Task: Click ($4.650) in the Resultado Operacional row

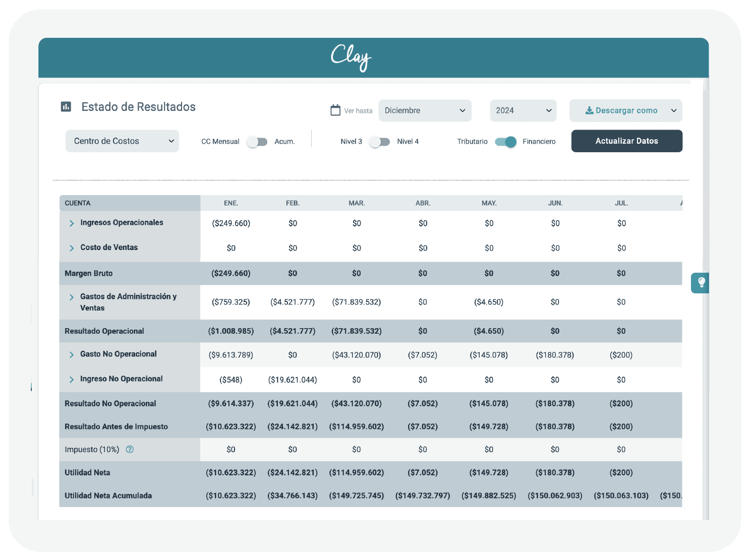Action: (489, 331)
